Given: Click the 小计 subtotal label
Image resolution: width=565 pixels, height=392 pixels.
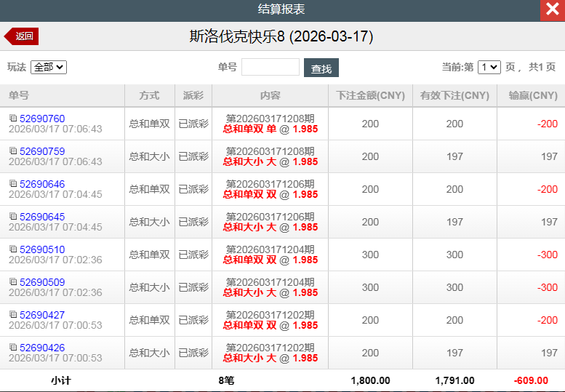Looking at the screenshot, I should [61, 380].
